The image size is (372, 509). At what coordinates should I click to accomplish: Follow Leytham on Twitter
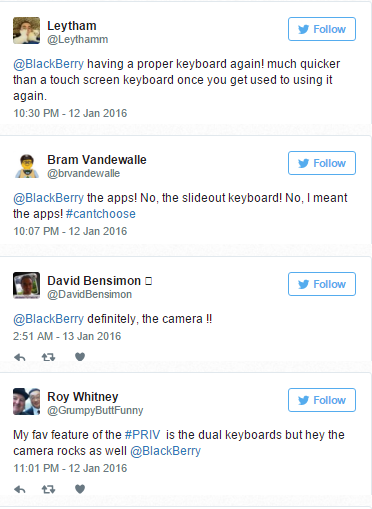coord(322,29)
